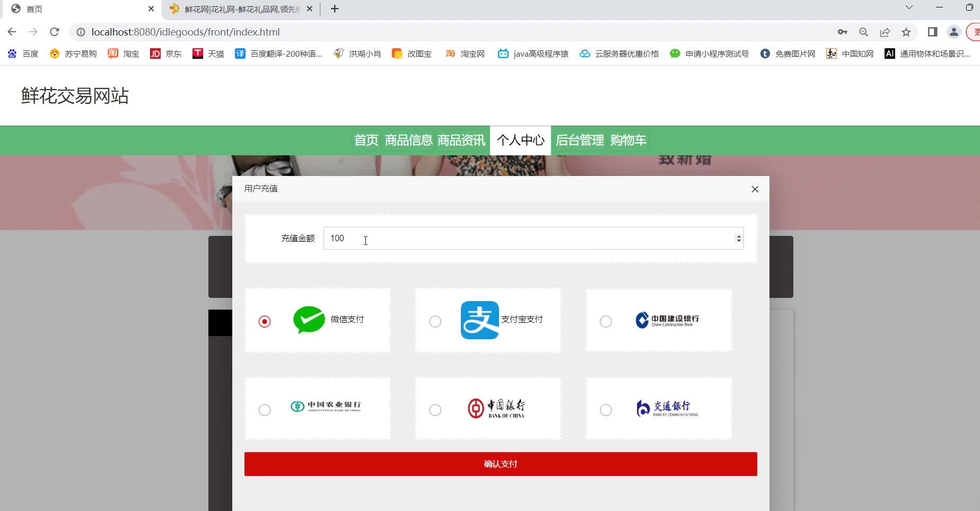The height and width of the screenshot is (511, 980).
Task: Close the 用户充值 recharge dialog
Action: (x=755, y=189)
